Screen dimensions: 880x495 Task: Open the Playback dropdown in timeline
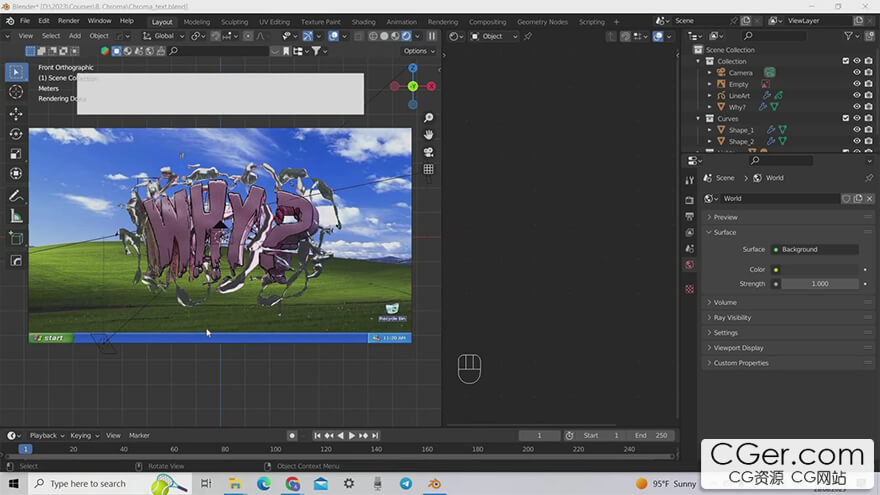(x=47, y=436)
